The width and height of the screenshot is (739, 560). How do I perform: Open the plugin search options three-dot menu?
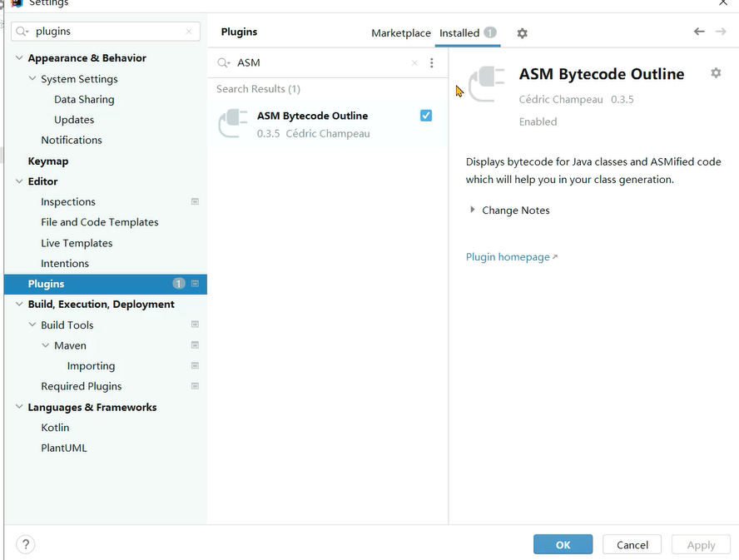coord(431,63)
